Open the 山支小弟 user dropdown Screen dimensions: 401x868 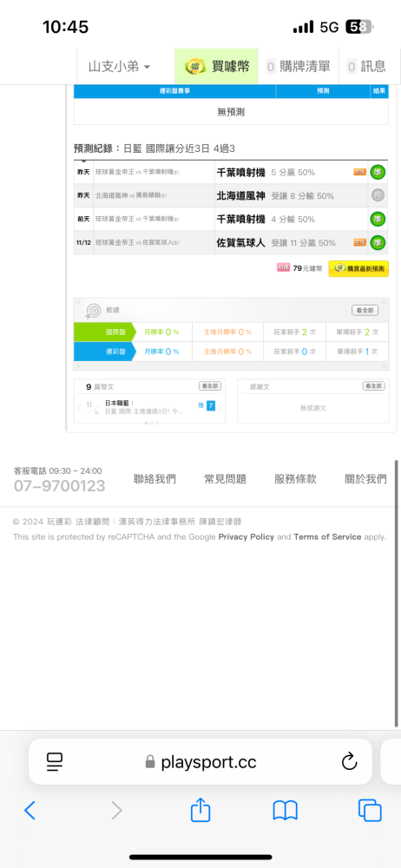point(119,67)
